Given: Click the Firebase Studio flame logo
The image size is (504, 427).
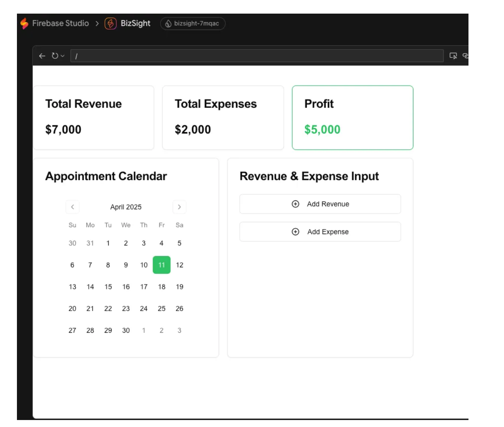Looking at the screenshot, I should (24, 23).
